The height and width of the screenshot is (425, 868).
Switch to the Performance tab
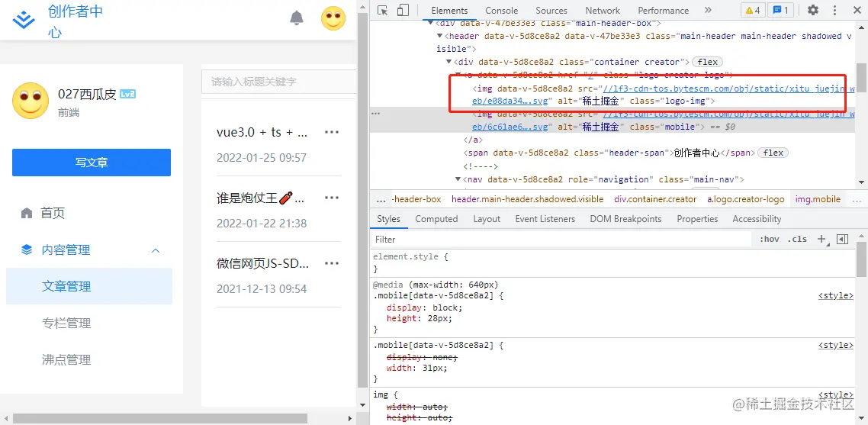[663, 11]
